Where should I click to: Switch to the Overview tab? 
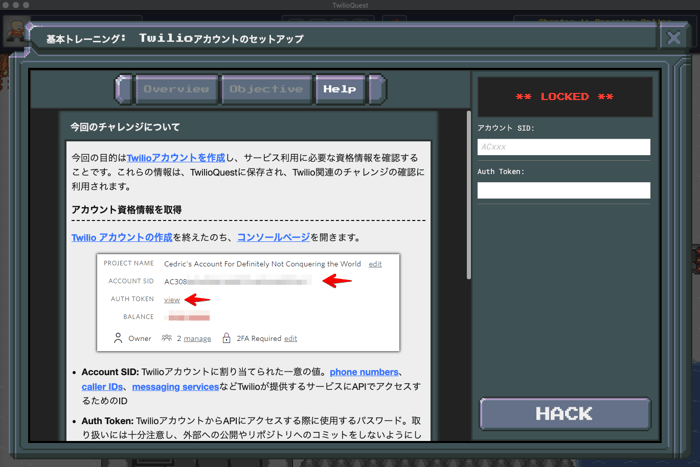177,89
